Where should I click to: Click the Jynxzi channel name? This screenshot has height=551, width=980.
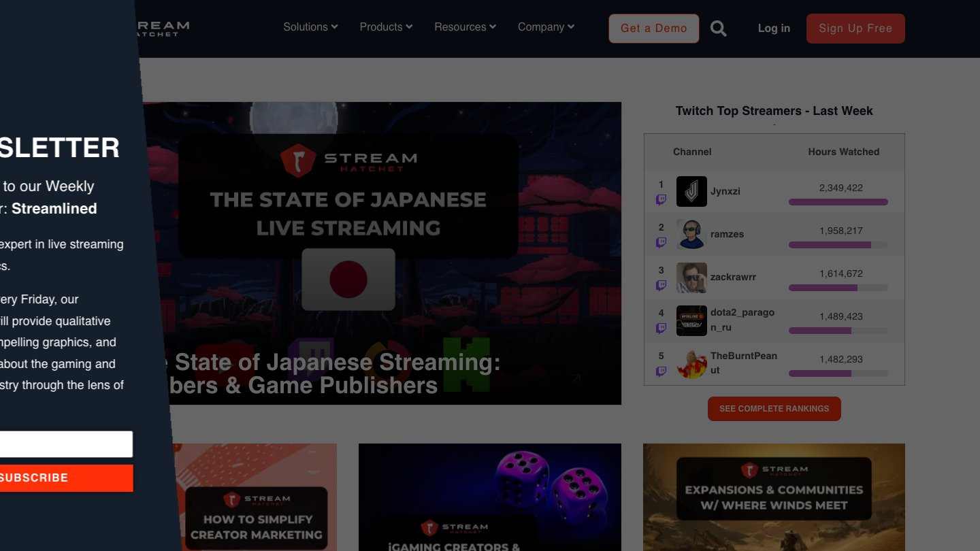tap(725, 191)
